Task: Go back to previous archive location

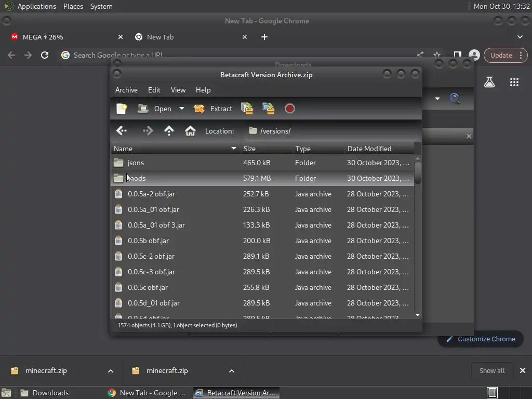Action: [121, 130]
